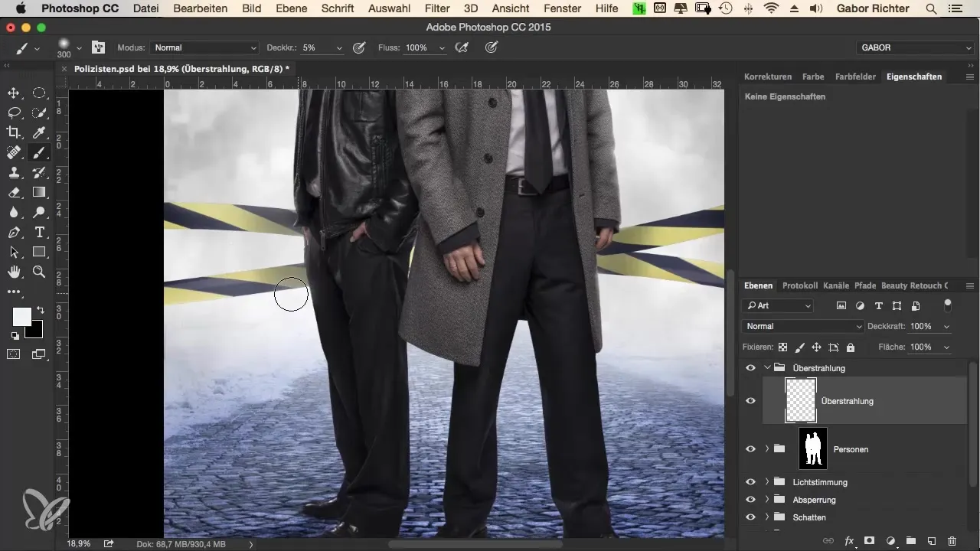Open the brush Modus dropdown
Screen dimensions: 980x551
click(204, 47)
